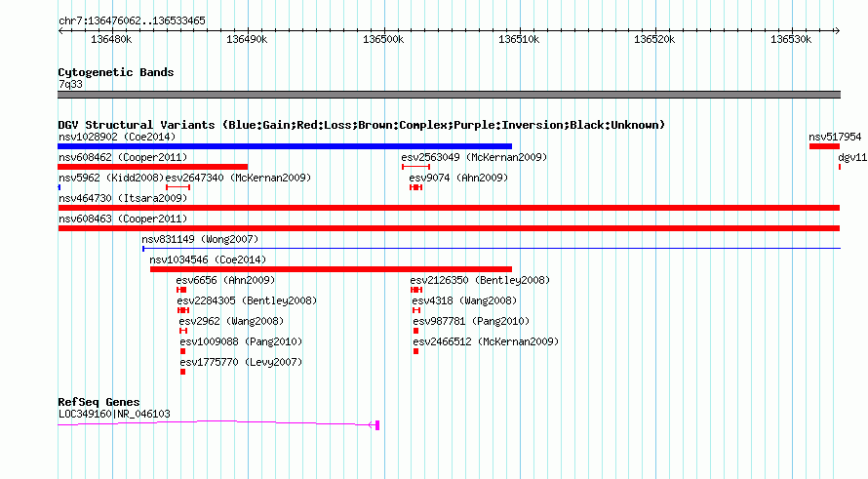Select the red nsv608462 loss bar
868x479 pixels.
153,167
